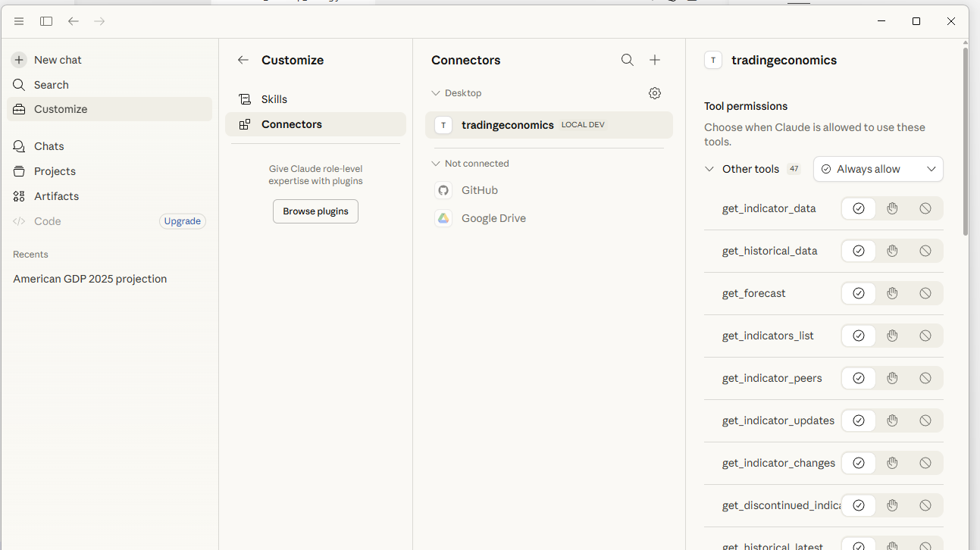Set get_indicator_data to always allow
The height and width of the screenshot is (550, 980).
pyautogui.click(x=858, y=208)
